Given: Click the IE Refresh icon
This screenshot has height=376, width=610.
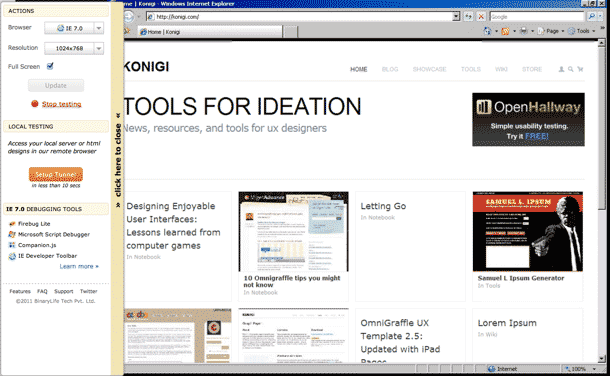Looking at the screenshot, I should point(468,17).
